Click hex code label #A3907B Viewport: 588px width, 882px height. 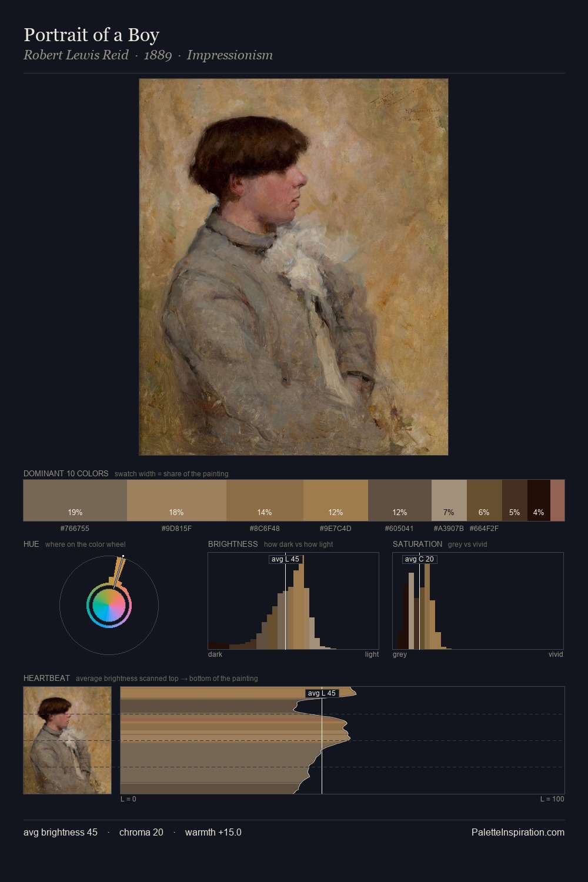(x=449, y=529)
